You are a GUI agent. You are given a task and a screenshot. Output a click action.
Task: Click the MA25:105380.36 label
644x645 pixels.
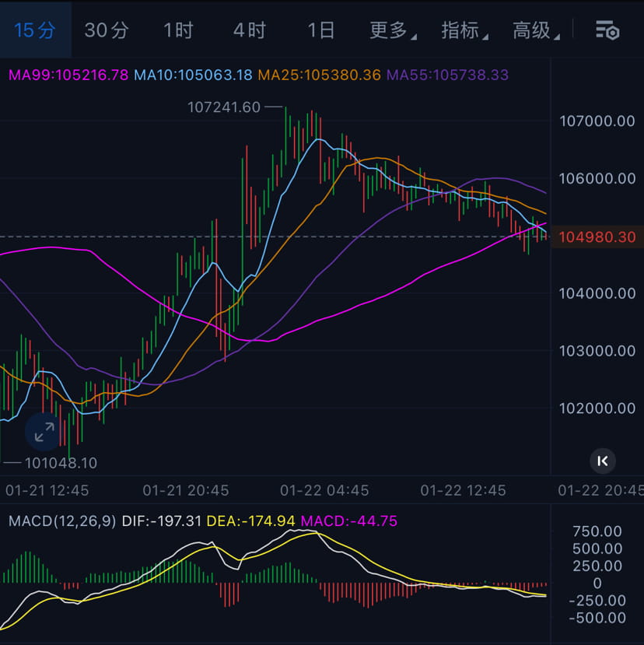pos(320,75)
